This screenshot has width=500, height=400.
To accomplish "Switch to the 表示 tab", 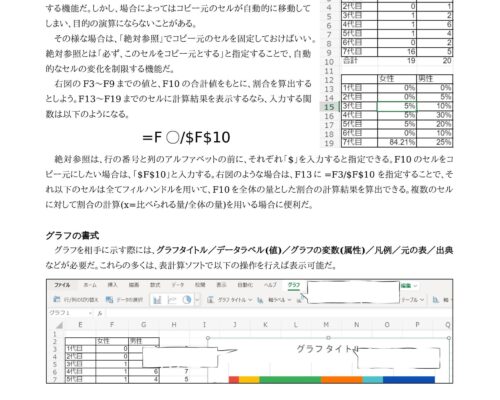I will 221,285.
